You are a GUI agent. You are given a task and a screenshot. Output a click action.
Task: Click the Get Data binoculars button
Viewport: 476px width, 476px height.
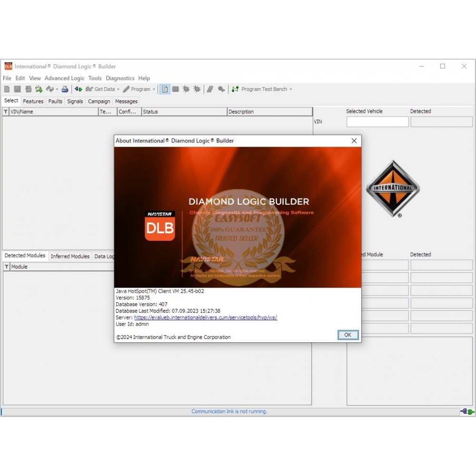(x=100, y=89)
